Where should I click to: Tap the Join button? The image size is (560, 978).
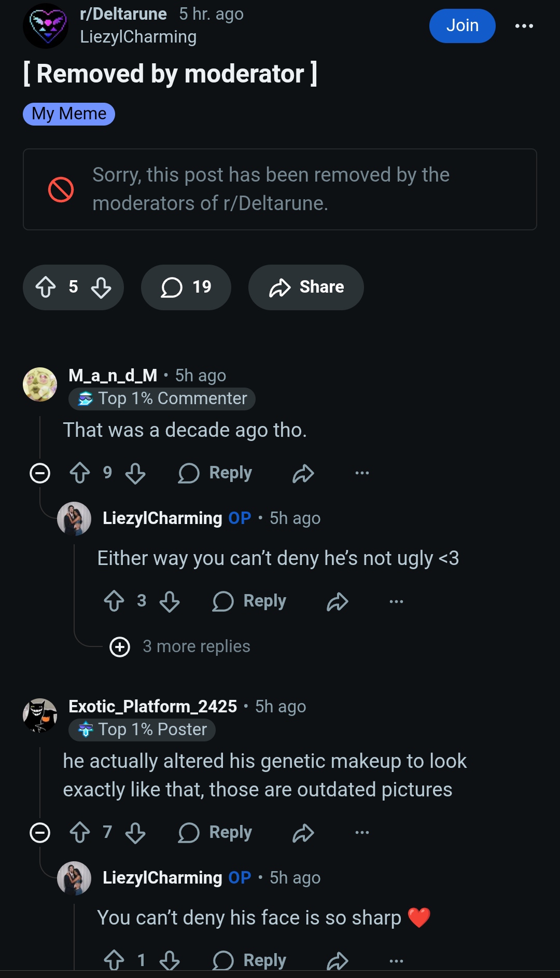pos(462,25)
